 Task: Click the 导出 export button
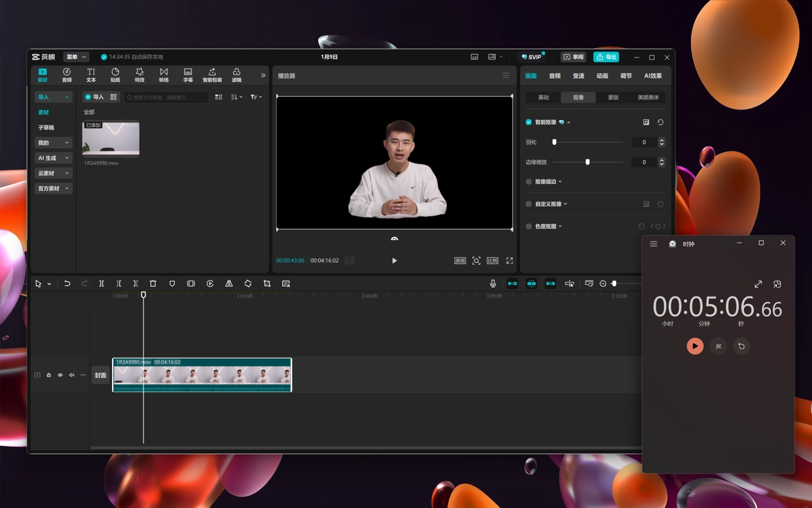pos(606,57)
